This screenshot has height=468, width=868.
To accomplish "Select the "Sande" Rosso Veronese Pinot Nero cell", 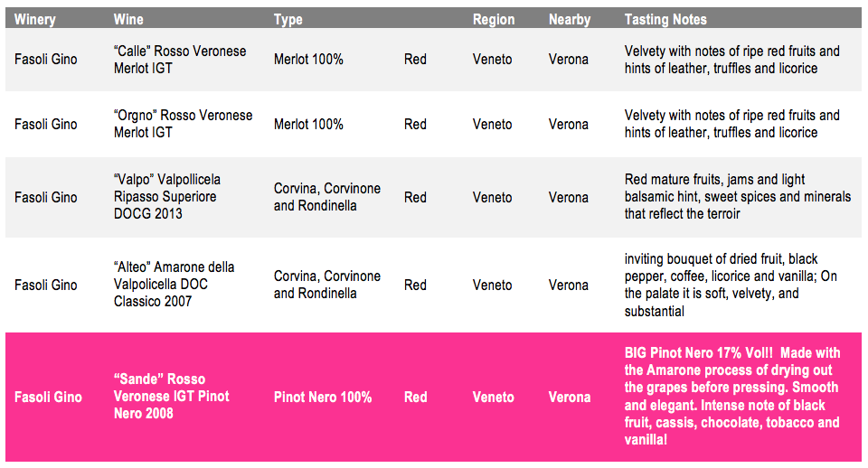I will point(171,396).
